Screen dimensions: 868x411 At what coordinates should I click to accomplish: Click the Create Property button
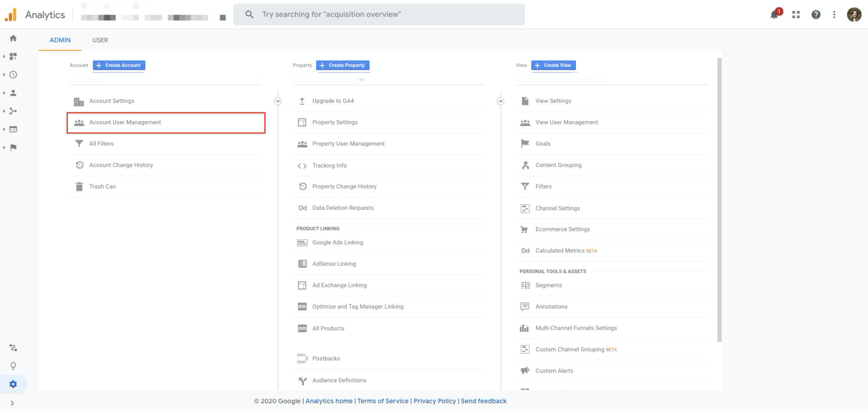tap(343, 66)
